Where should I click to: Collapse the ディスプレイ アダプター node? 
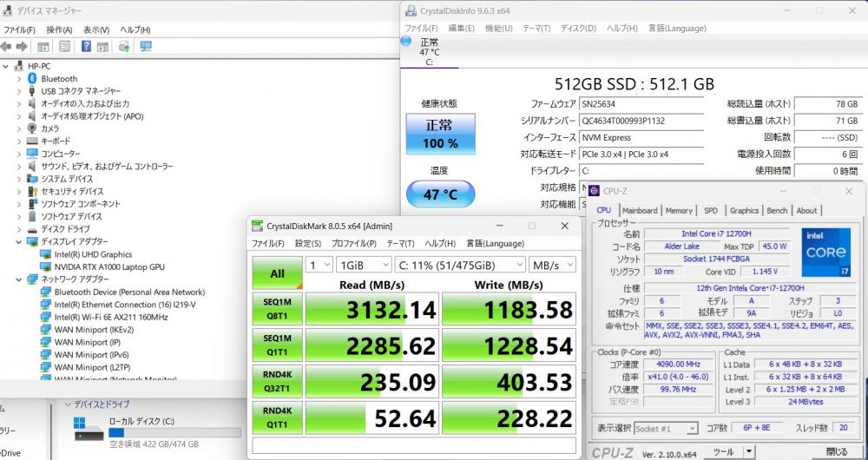click(x=19, y=241)
